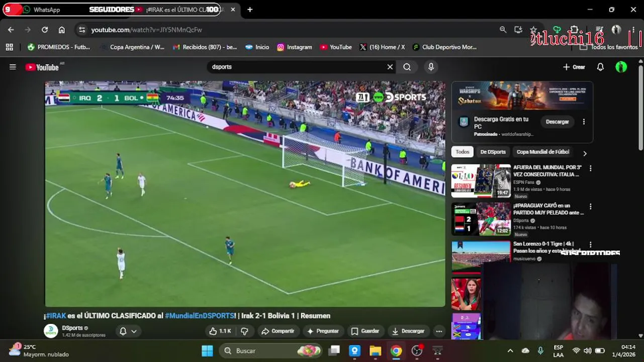
Task: Select the Todos filter chip
Action: 463,152
